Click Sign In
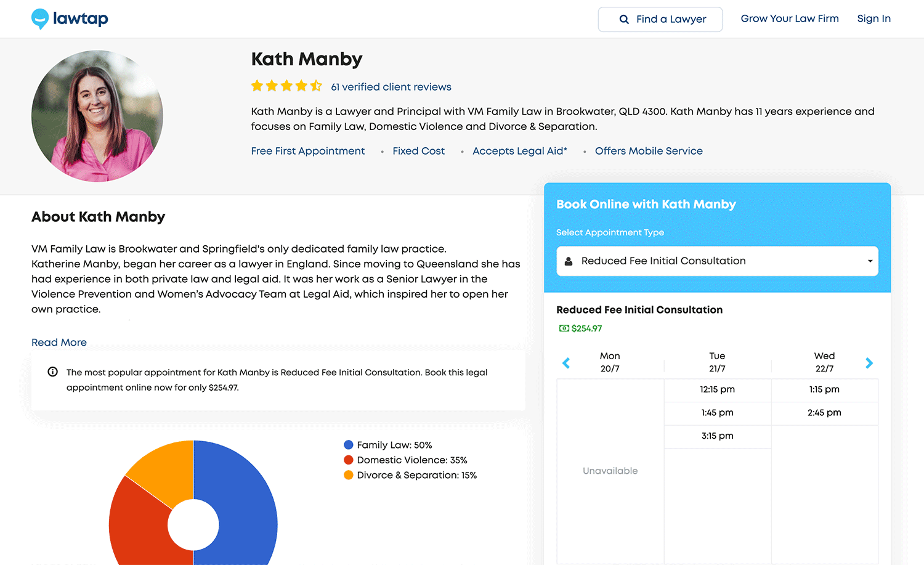Screen dimensions: 924x565 [x=874, y=18]
